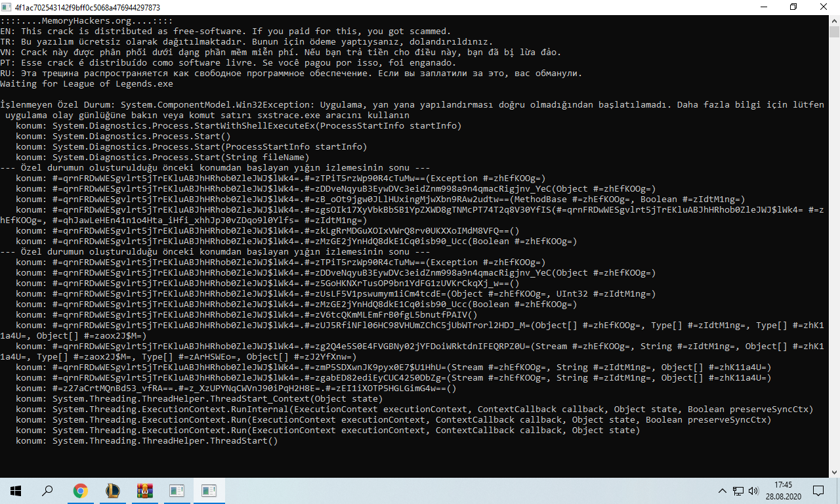Click the StartWithShellExecuteEx stack trace line
The width and height of the screenshot is (840, 504).
239,126
